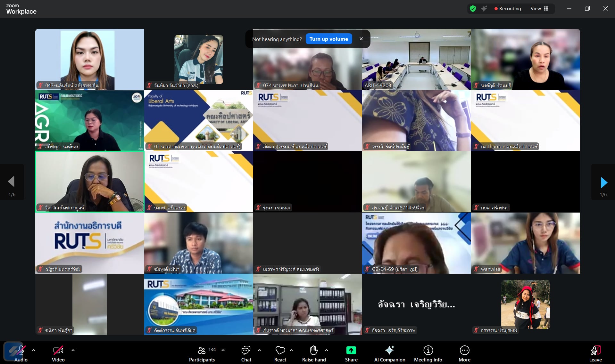Click the Turn up volume button
Viewport: 615px width, 364px height.
[x=328, y=39]
